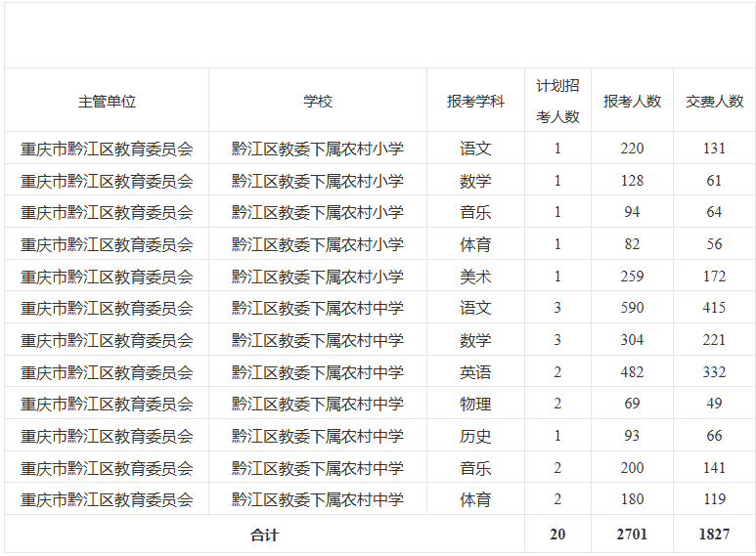The height and width of the screenshot is (556, 756).
Task: Click applicant count 590 for 中学语文
Action: (x=632, y=308)
